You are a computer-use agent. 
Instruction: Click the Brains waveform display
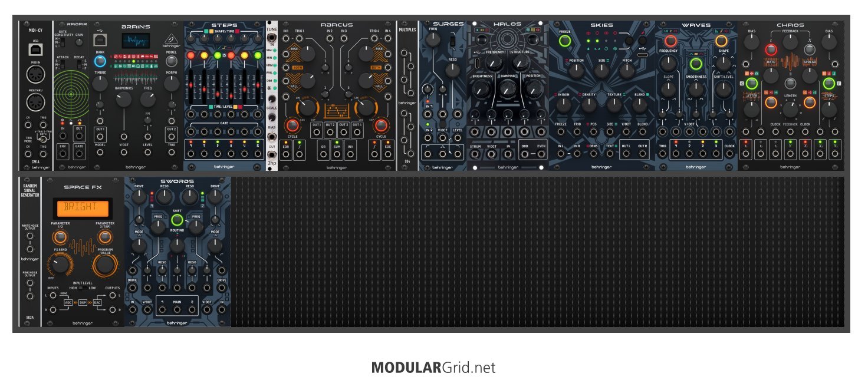[136, 42]
